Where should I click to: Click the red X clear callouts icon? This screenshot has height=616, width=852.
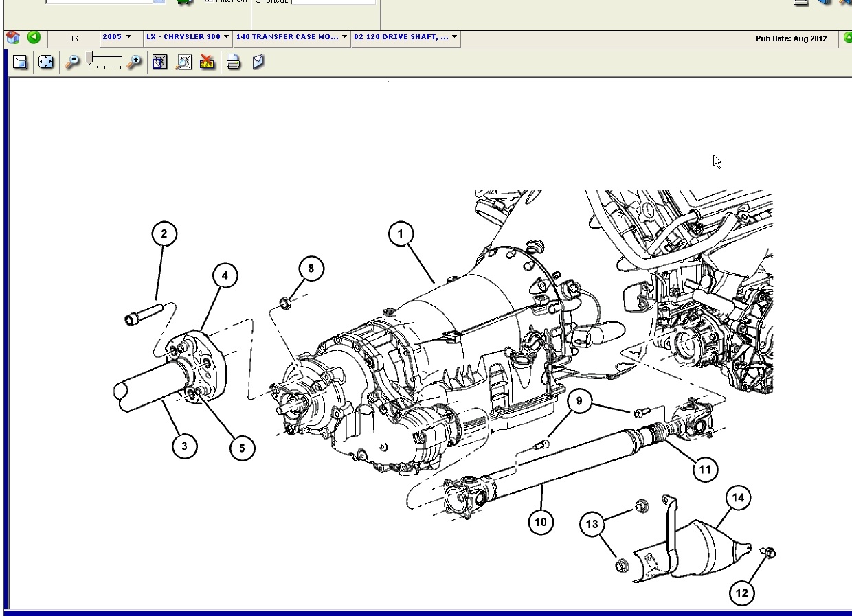coord(207,62)
